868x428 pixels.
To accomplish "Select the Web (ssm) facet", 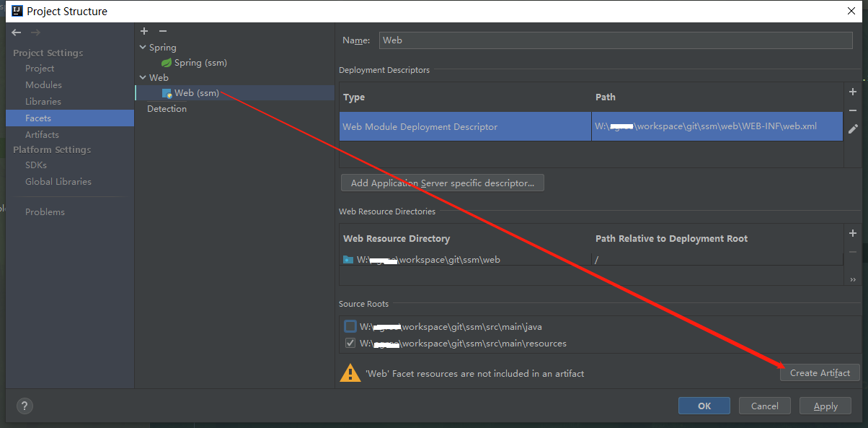I will (197, 93).
